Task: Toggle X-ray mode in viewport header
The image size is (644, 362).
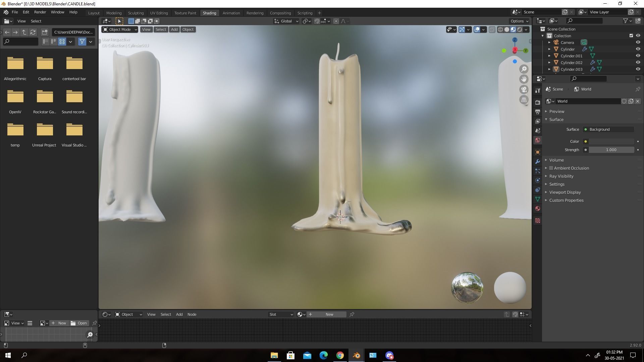Action: click(492, 29)
